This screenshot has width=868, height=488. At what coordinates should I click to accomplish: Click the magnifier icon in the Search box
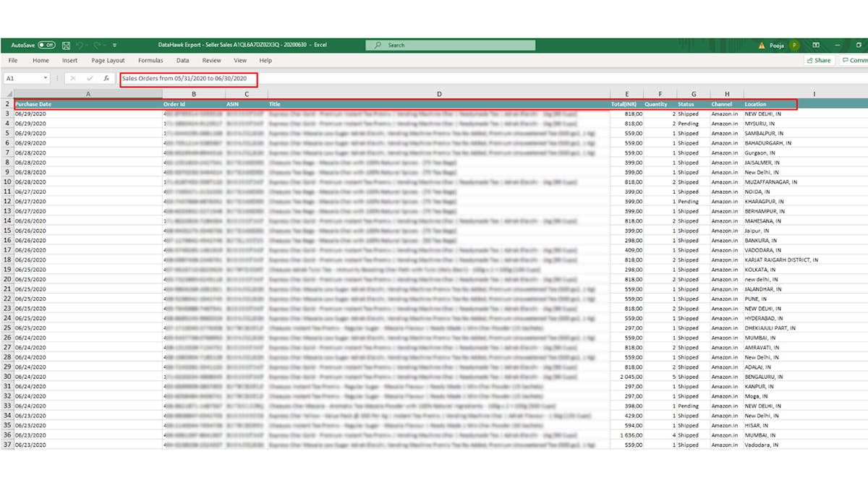click(379, 45)
